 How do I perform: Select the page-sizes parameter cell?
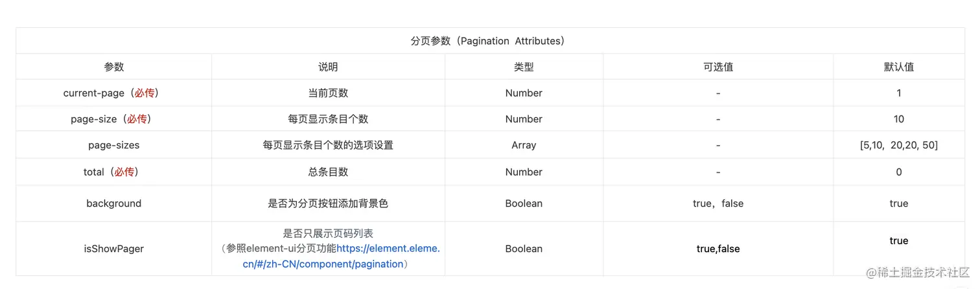114,145
